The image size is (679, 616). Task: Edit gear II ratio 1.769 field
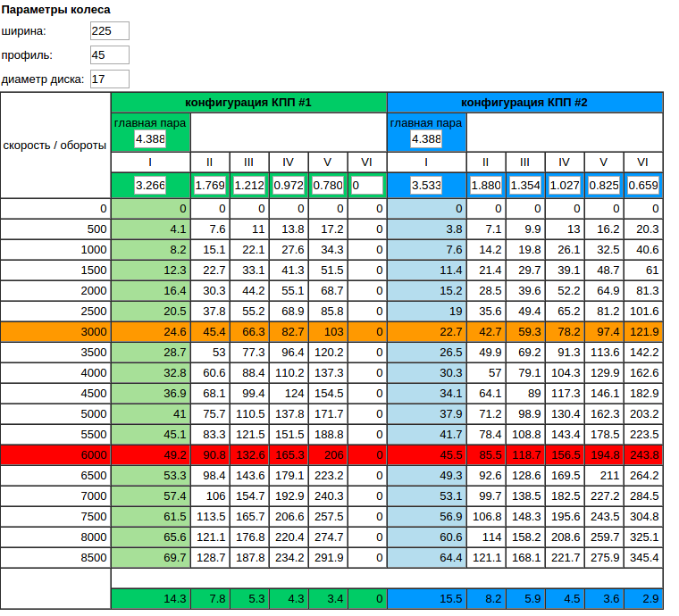210,186
